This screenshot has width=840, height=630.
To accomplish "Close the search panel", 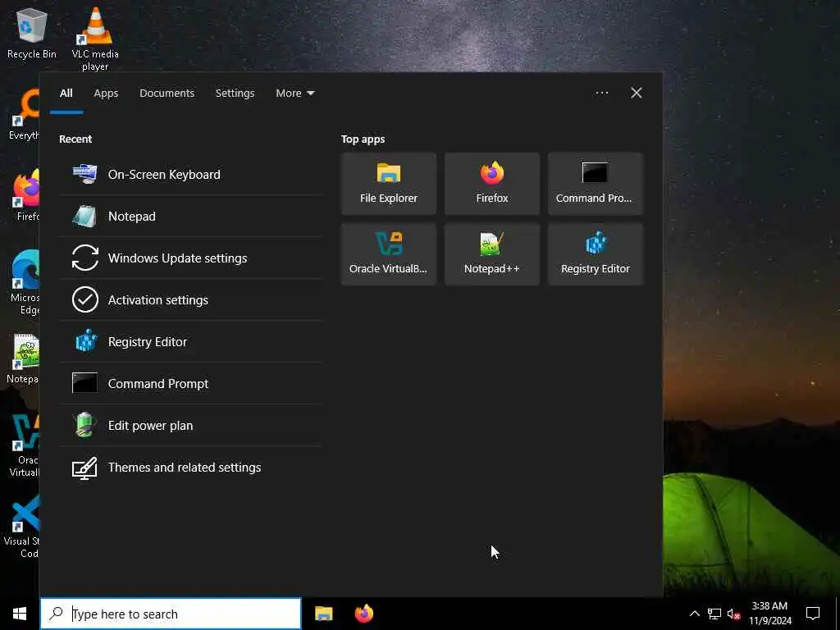I will [x=637, y=94].
